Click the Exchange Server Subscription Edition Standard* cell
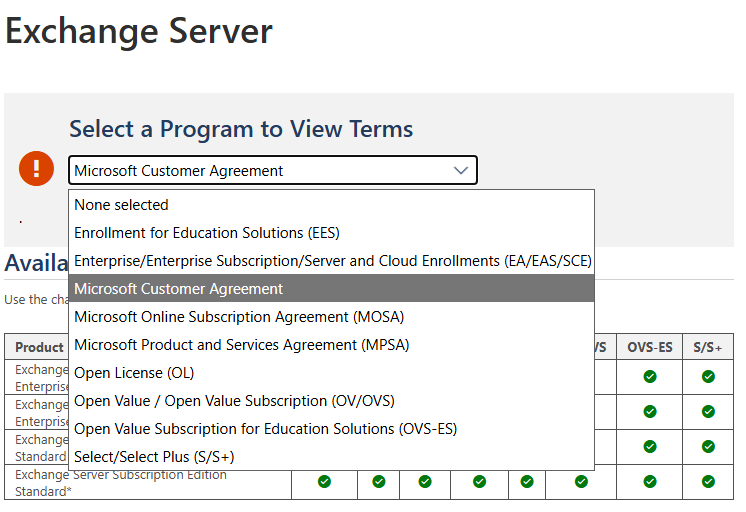 [x=148, y=482]
